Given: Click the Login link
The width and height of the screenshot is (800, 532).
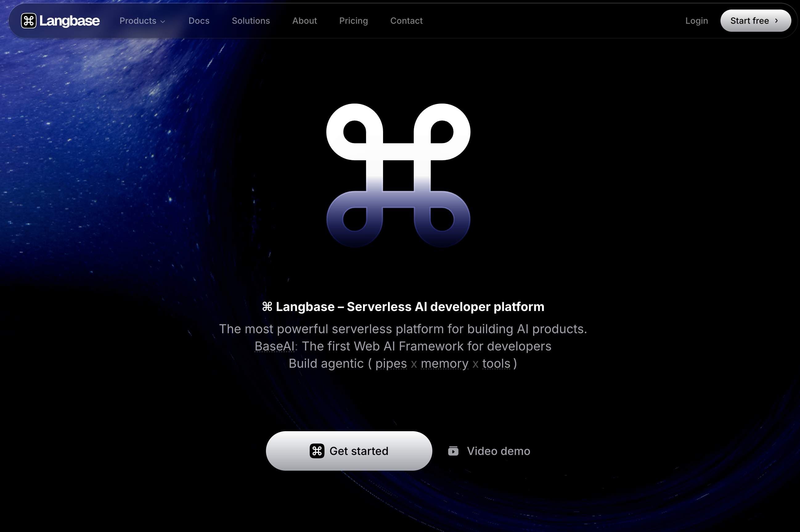Looking at the screenshot, I should (696, 21).
